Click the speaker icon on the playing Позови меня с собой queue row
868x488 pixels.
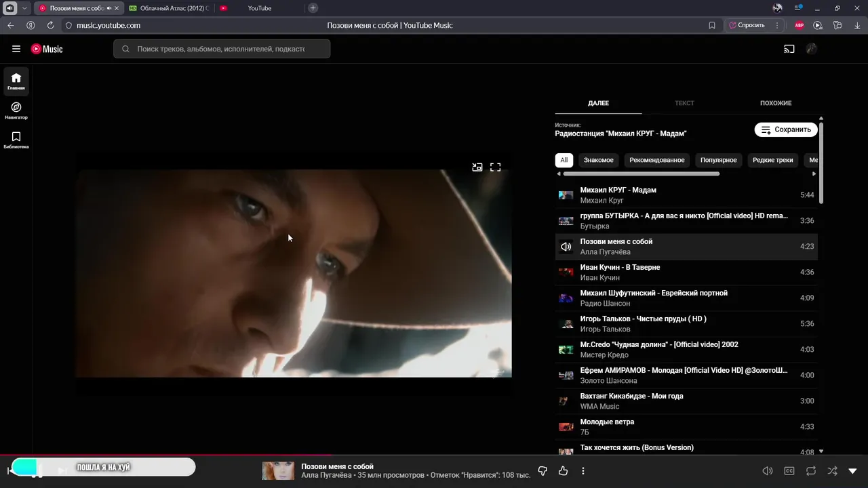coord(566,247)
